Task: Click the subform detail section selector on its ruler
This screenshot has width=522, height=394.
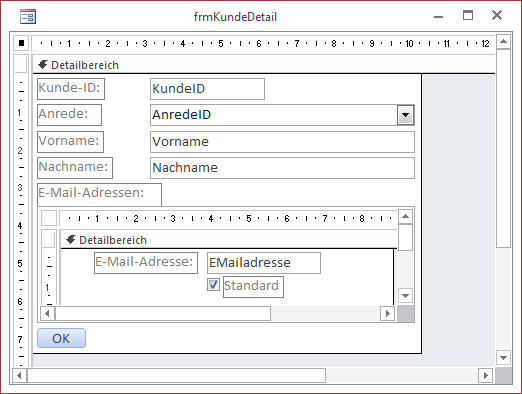Action: tap(49, 239)
